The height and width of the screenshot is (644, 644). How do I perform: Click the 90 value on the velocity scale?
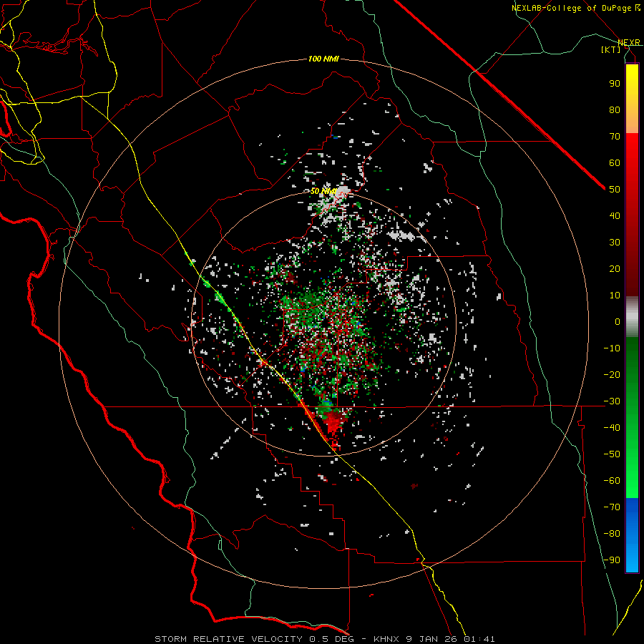tap(615, 84)
